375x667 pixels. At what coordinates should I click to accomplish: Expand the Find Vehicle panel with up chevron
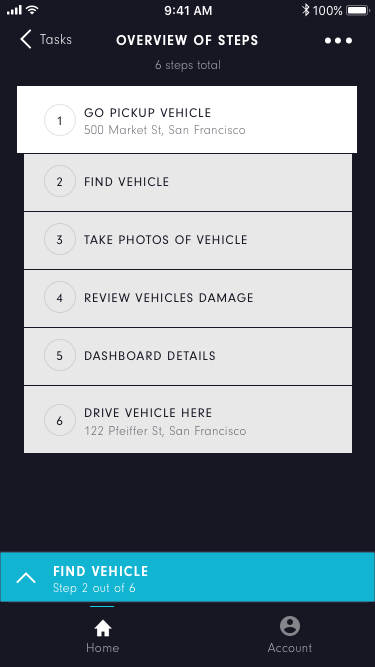point(26,578)
